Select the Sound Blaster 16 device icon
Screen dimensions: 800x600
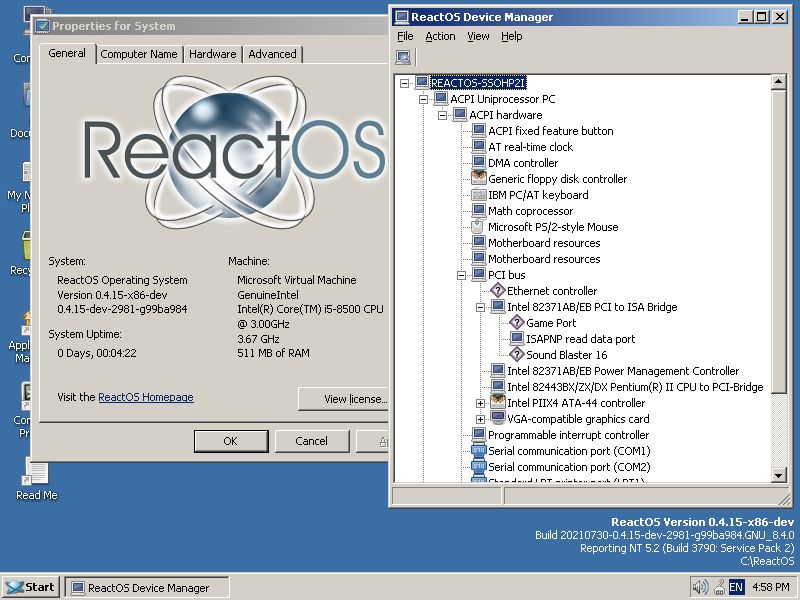(517, 355)
